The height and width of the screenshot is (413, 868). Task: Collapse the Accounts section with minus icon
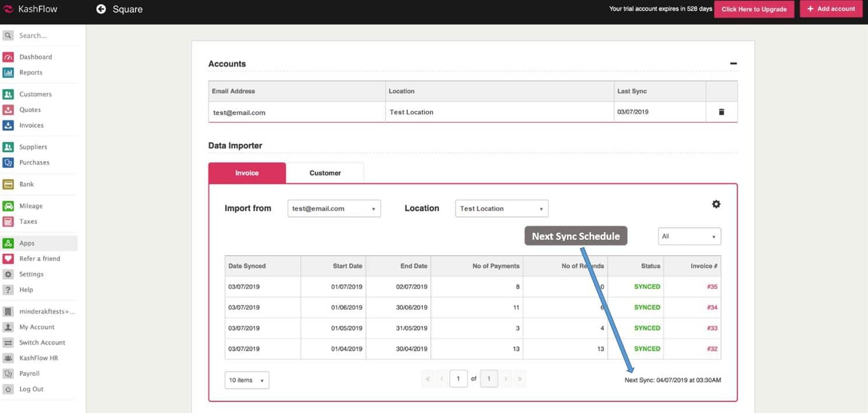(733, 64)
